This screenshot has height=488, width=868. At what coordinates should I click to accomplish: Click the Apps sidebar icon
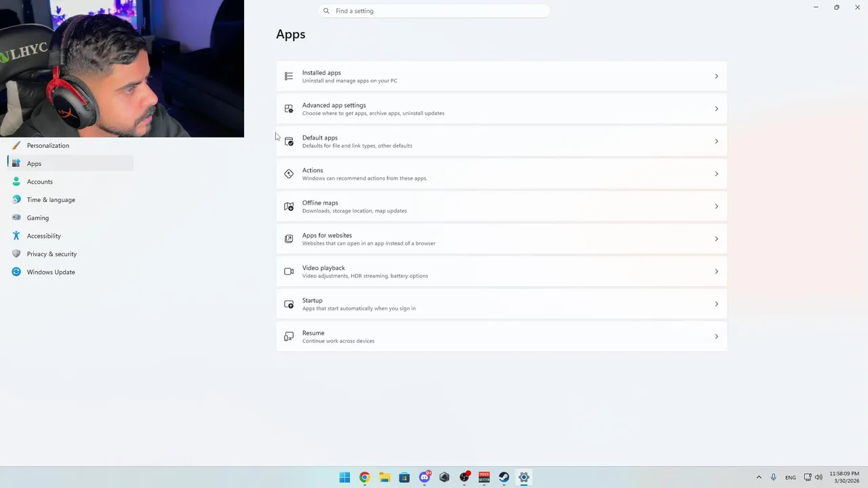pyautogui.click(x=16, y=163)
